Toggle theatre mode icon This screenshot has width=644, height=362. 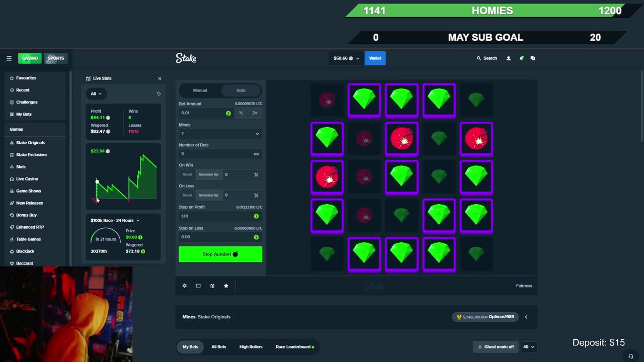click(x=198, y=286)
